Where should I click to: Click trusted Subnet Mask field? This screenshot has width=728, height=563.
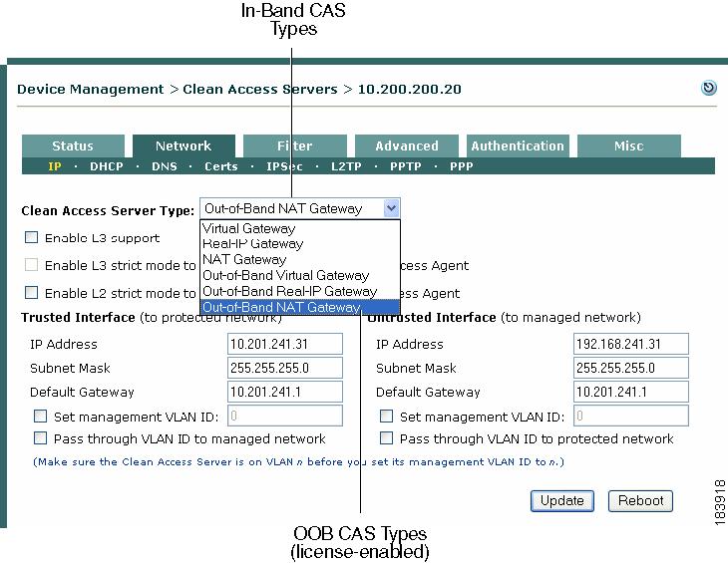click(285, 368)
